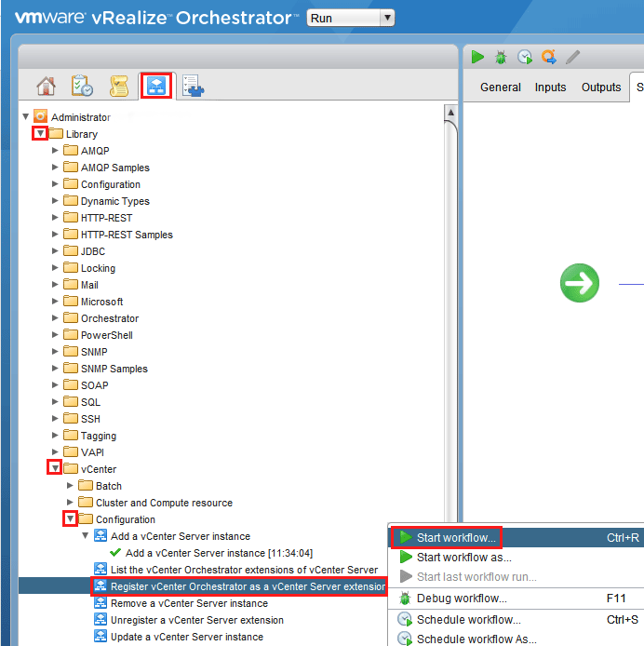Select the Add a vCenter Server instance [11:34:04] run

point(219,553)
